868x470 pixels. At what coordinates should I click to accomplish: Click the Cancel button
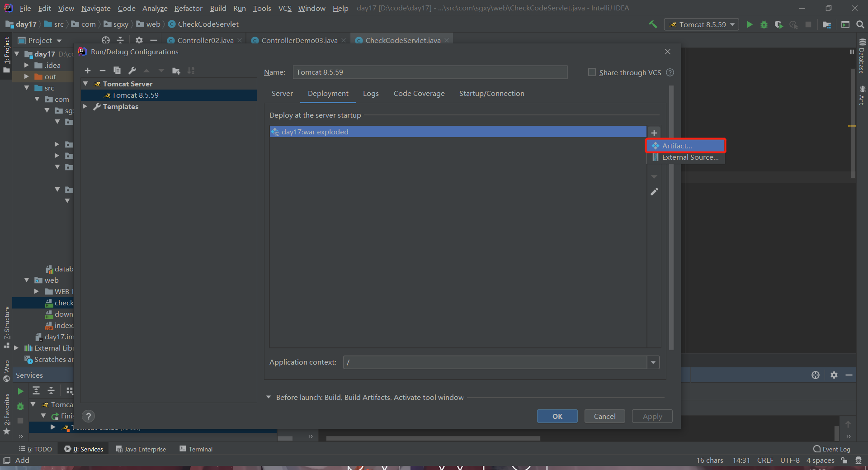(x=604, y=416)
